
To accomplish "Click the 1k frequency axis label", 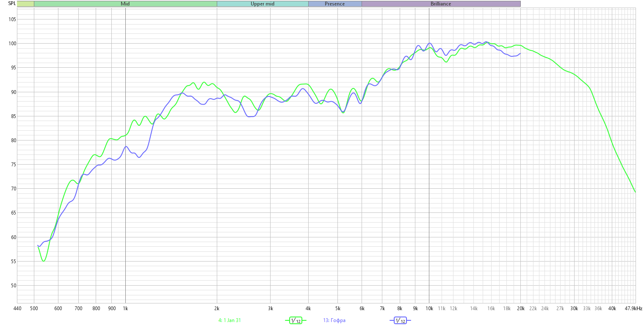I will (125, 308).
